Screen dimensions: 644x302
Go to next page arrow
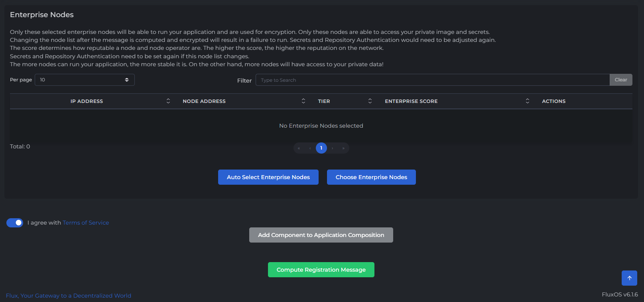pos(332,148)
